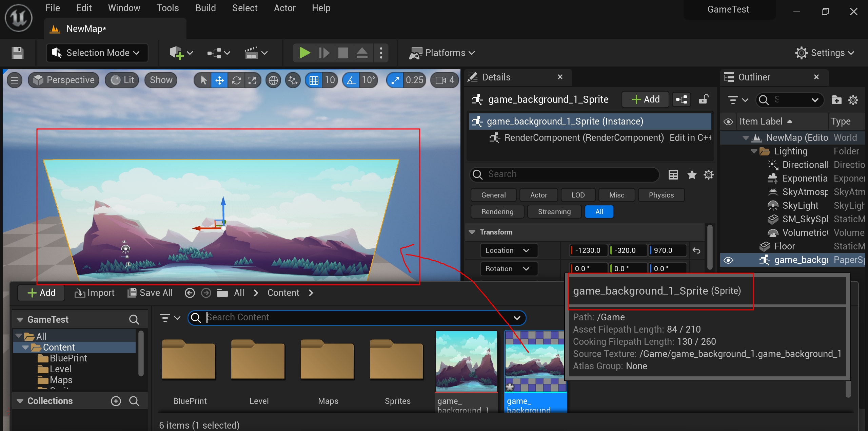868x431 pixels.
Task: Click the Import button in Content Browser
Action: [x=95, y=293]
